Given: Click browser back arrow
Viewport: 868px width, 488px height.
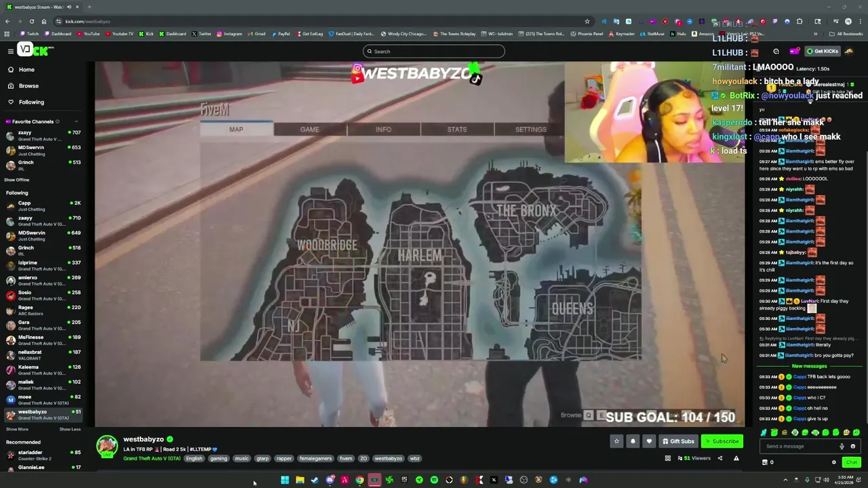Looking at the screenshot, I should [8, 21].
